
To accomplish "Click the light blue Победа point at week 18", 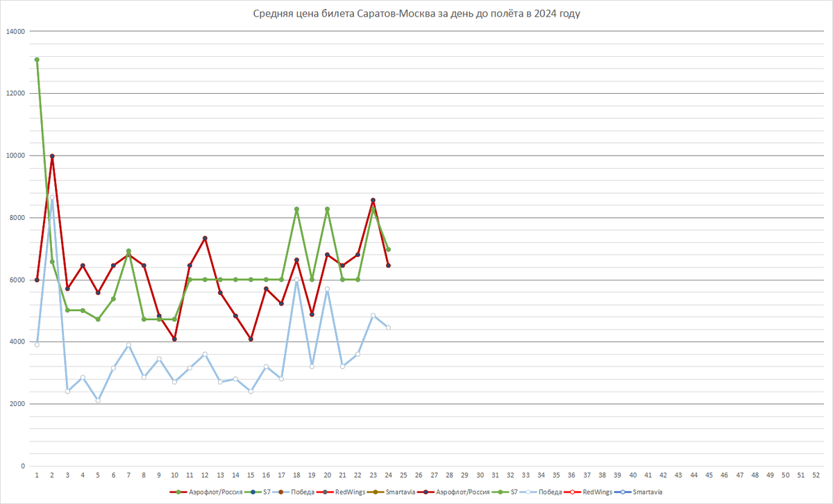I will tap(296, 280).
